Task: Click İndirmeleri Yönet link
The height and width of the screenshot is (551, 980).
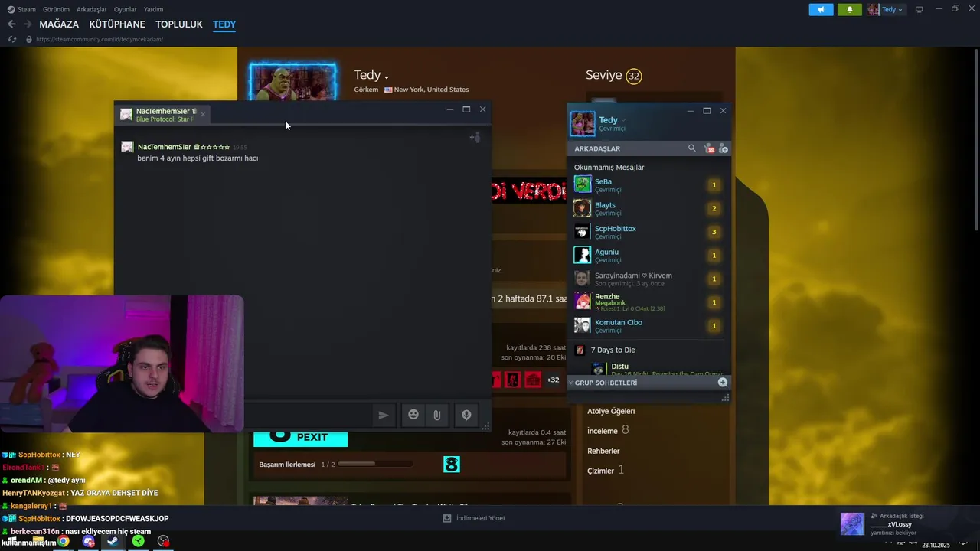Action: click(x=481, y=518)
